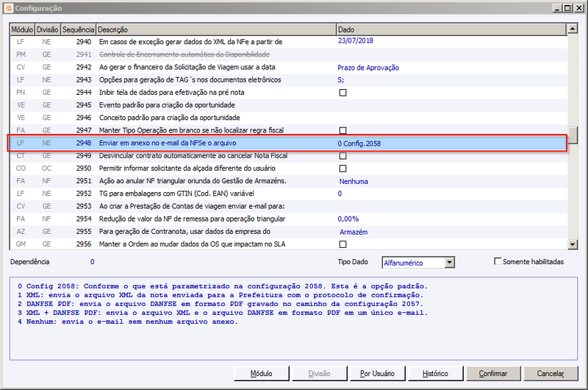Click the Dado column header
Screen dimensions: 588x390
451,29
